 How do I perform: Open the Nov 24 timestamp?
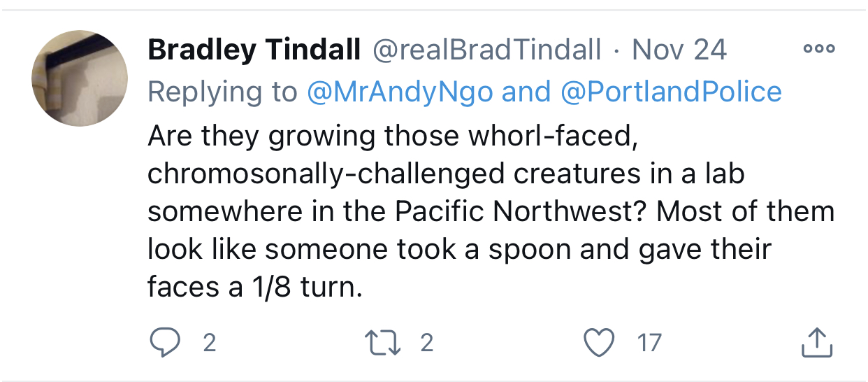[679, 50]
